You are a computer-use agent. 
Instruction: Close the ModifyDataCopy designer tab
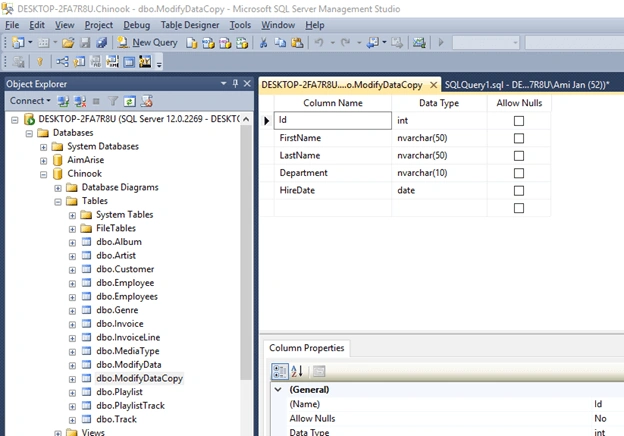click(433, 85)
